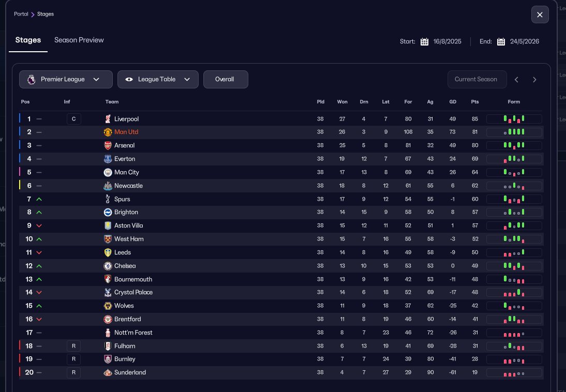Viewport: 566px width, 392px height.
Task: Click the relegation 'R' badge next to Fulham
Action: (x=73, y=346)
